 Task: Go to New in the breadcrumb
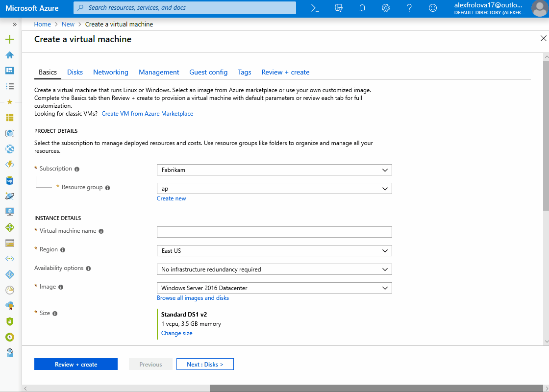click(68, 24)
